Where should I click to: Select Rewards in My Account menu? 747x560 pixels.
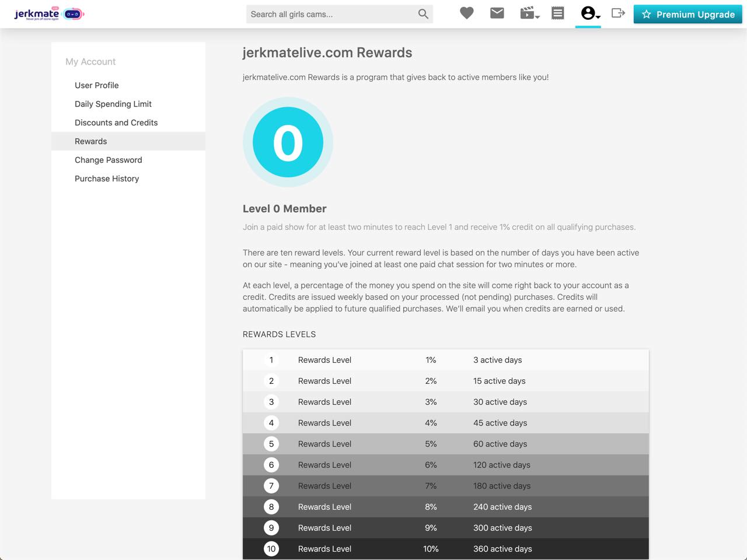(x=128, y=141)
